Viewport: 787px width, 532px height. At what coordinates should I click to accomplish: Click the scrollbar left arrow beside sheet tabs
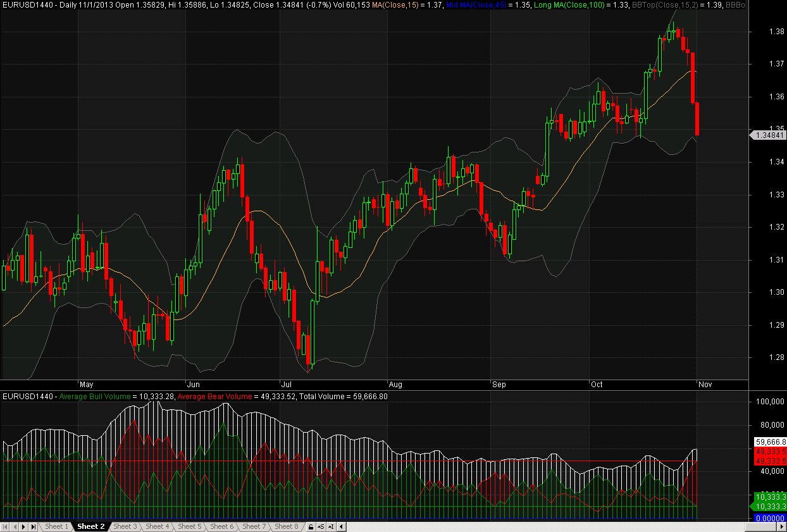point(341,526)
